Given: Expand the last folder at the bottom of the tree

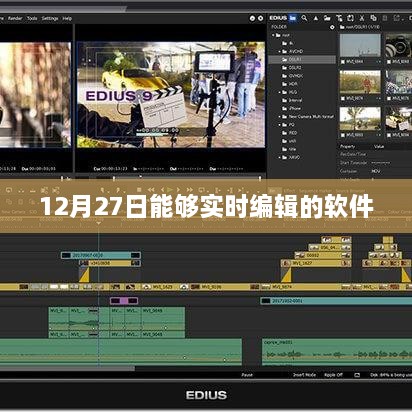Looking at the screenshot, I should 279,157.
